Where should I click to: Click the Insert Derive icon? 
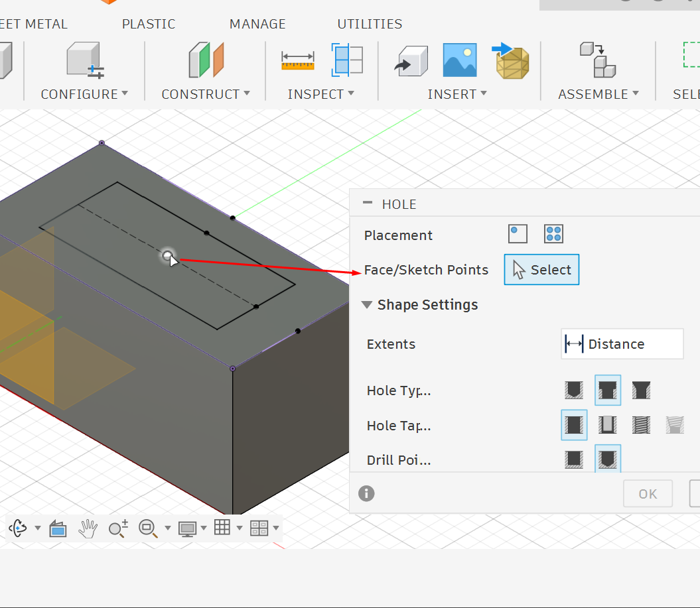pyautogui.click(x=411, y=60)
